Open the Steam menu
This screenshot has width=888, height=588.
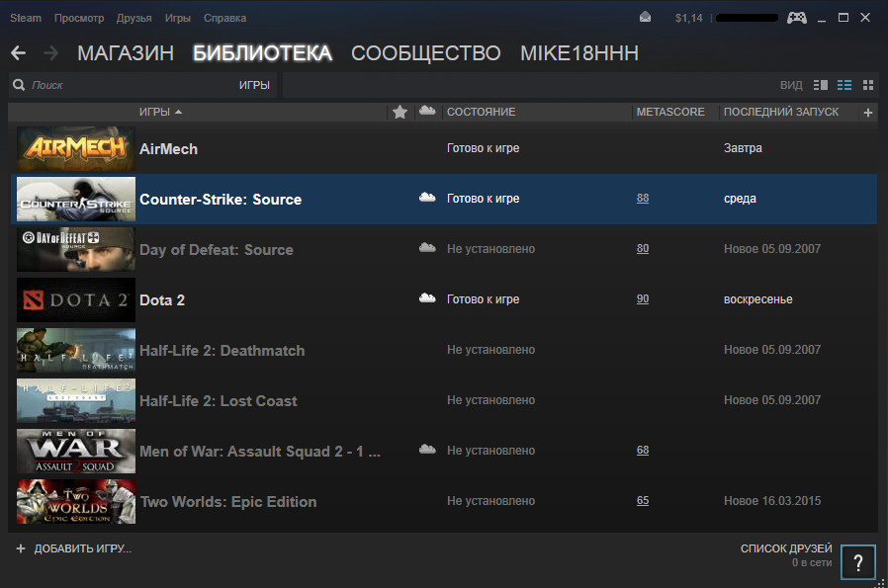(x=26, y=18)
